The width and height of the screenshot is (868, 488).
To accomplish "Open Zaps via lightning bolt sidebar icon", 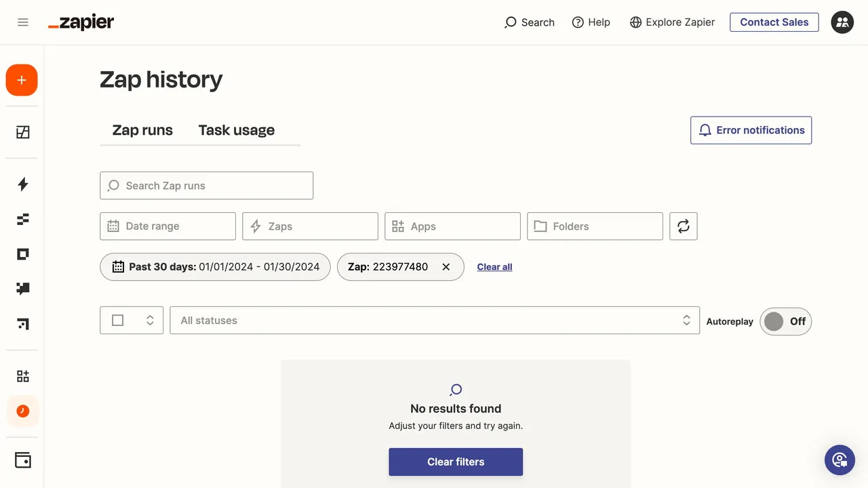I will pos(23,184).
